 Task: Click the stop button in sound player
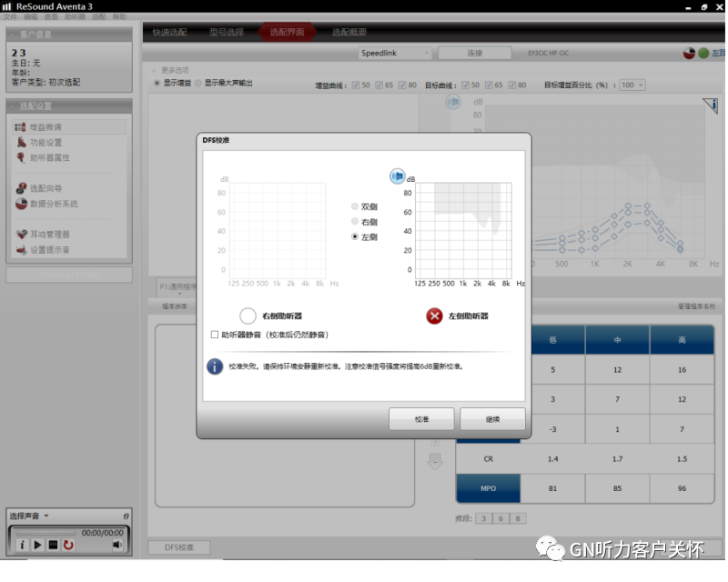coord(53,545)
